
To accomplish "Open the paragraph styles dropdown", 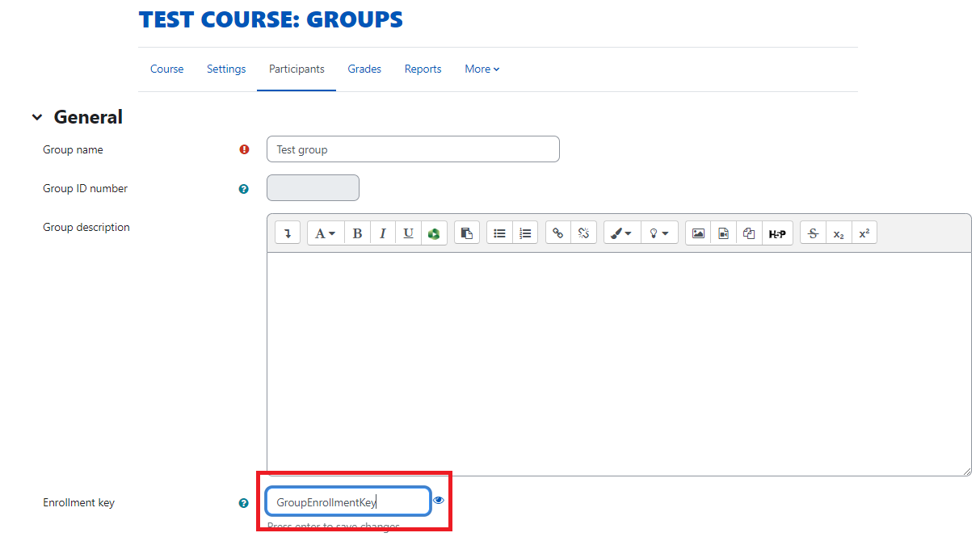I will pyautogui.click(x=325, y=233).
